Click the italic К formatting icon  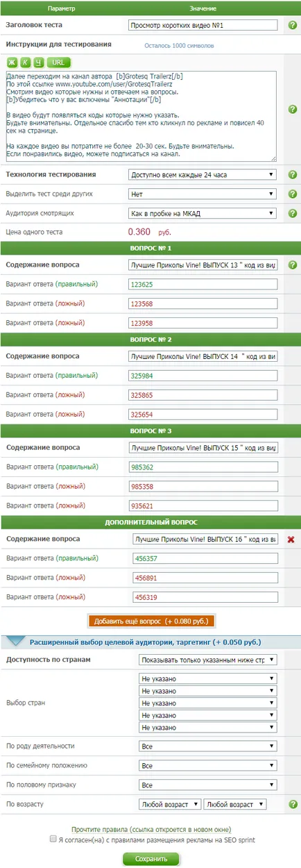point(26,62)
